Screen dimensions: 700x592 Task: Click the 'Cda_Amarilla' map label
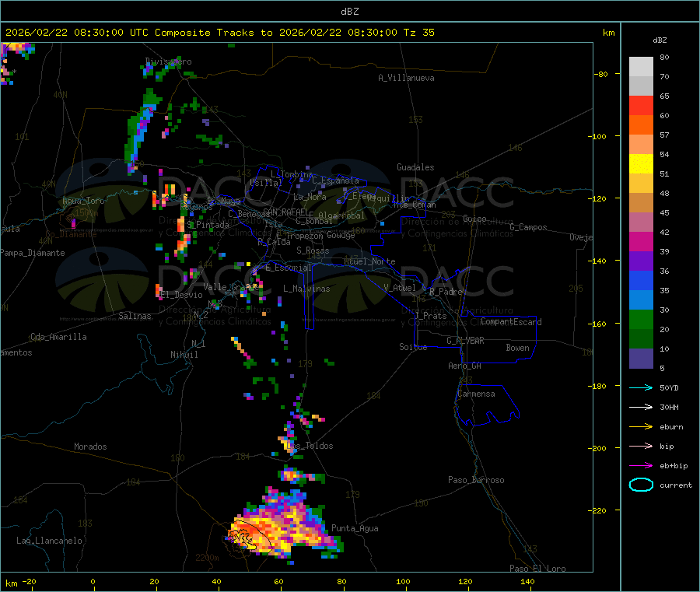[58, 337]
